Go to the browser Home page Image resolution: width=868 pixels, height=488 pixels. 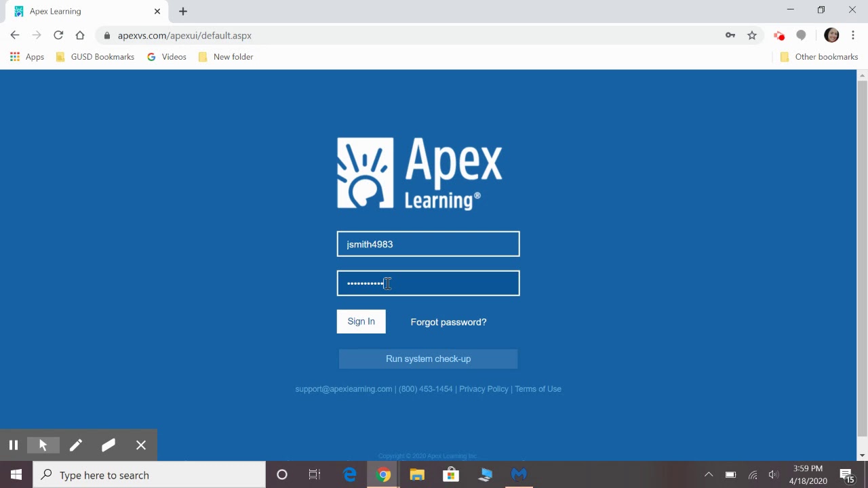pyautogui.click(x=80, y=35)
